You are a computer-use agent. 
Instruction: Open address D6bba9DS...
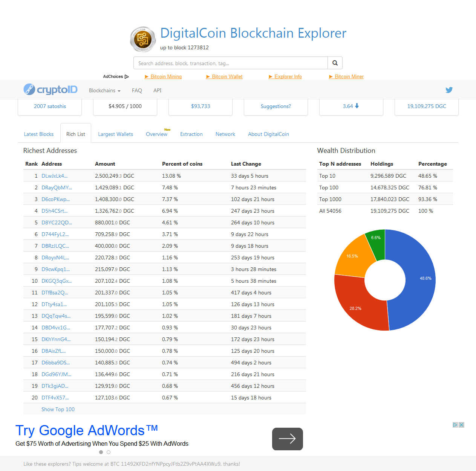pyautogui.click(x=56, y=363)
